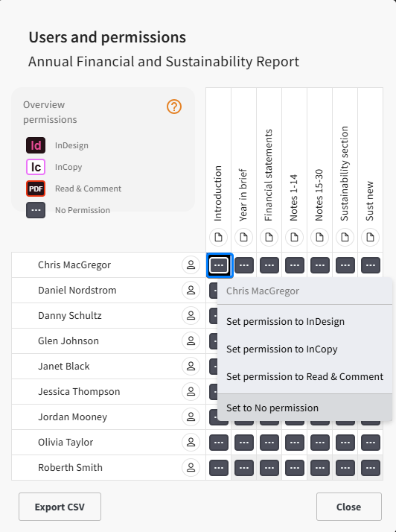Click the user icon beside Olivia Taylor

coord(191,442)
